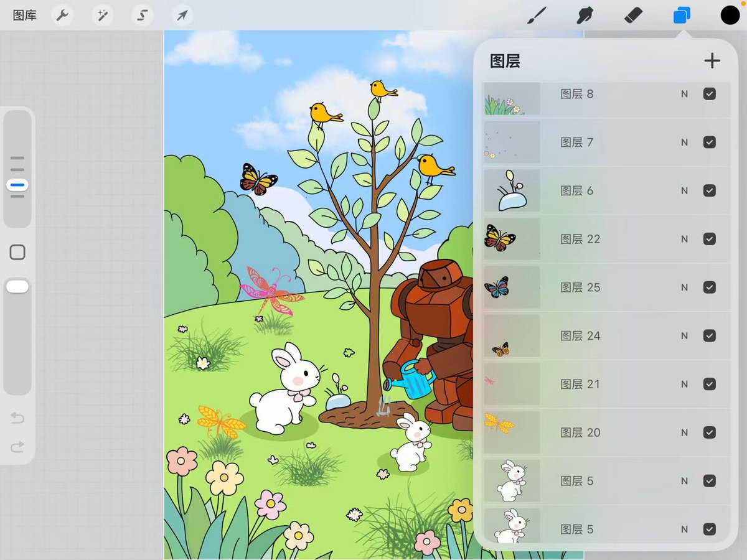The image size is (747, 560).
Task: Hide layer 图层 6
Action: point(709,190)
